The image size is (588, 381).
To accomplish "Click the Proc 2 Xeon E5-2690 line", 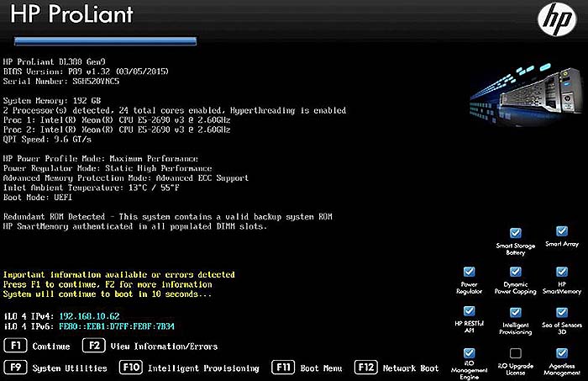I will point(117,130).
